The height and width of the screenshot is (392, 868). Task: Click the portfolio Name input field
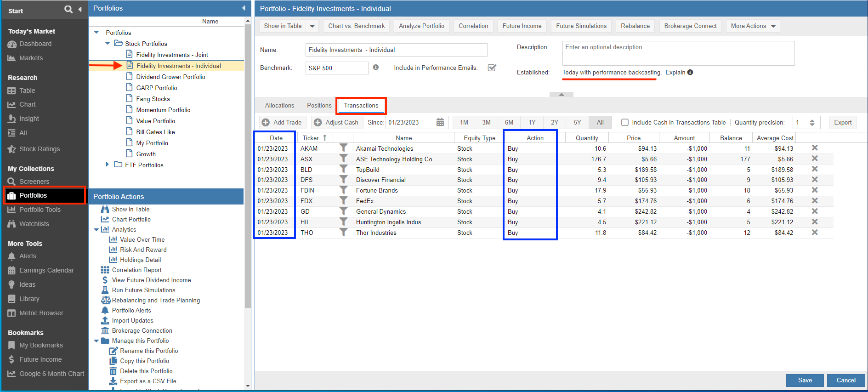click(396, 50)
